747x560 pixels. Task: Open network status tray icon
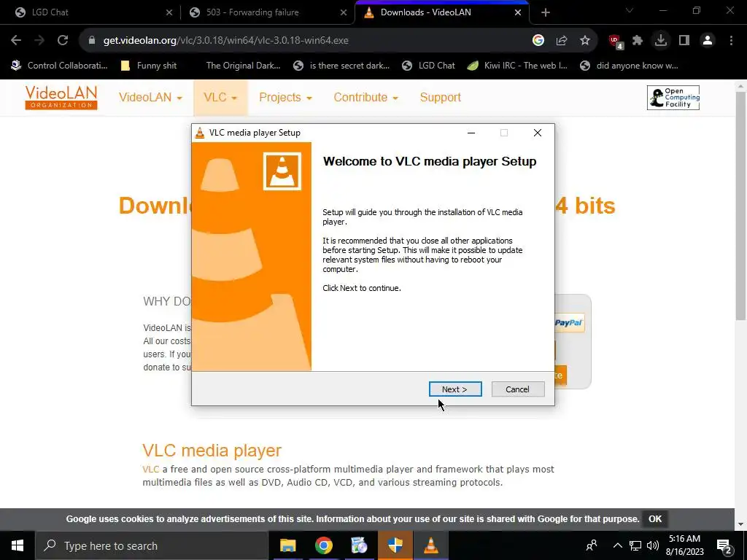pyautogui.click(x=635, y=545)
